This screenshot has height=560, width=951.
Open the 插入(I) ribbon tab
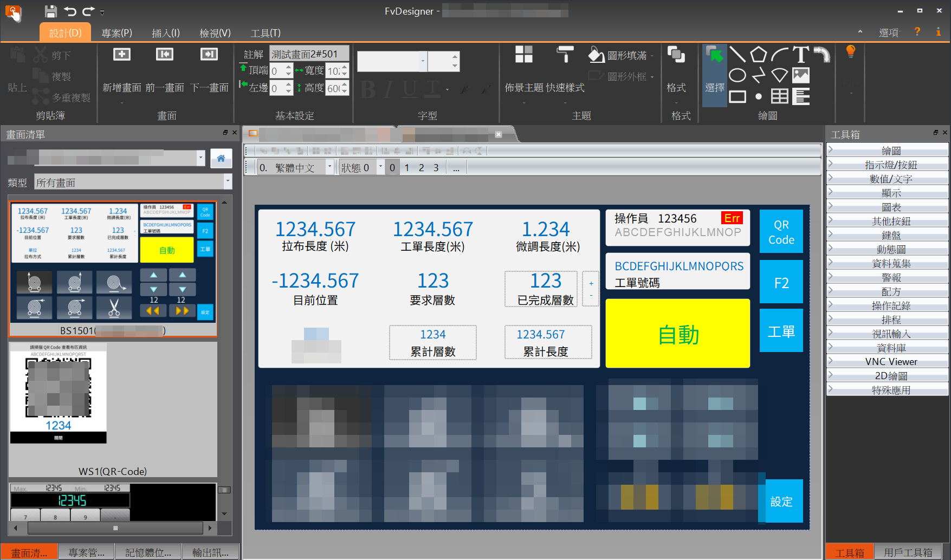click(x=165, y=33)
